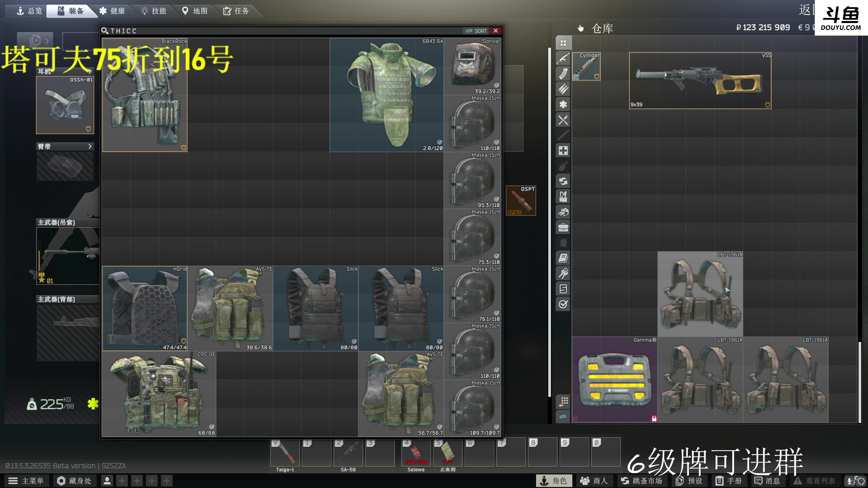Click the hand icon beside 仓库 title
Screen dimensions: 868x488
(581, 28)
